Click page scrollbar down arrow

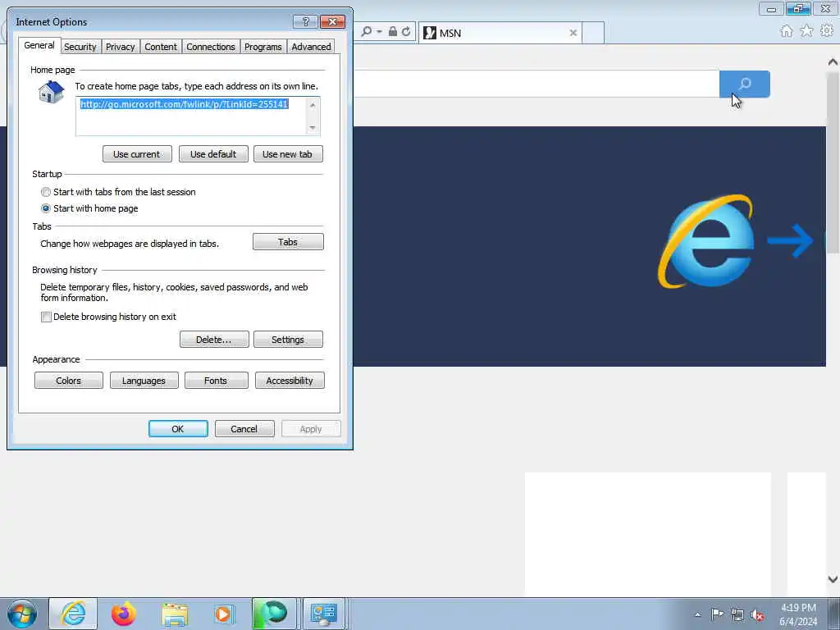[833, 579]
